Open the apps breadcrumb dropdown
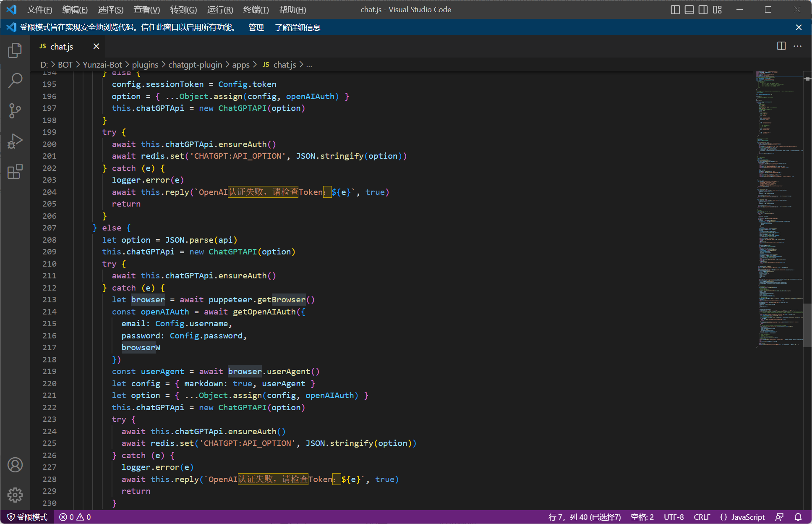 tap(240, 65)
